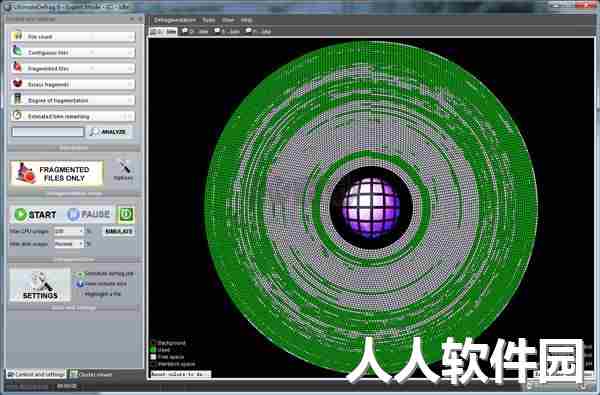Viewport: 600px width, 395px height.
Task: Click the blue pause icon on PAUSE
Action: click(x=73, y=214)
